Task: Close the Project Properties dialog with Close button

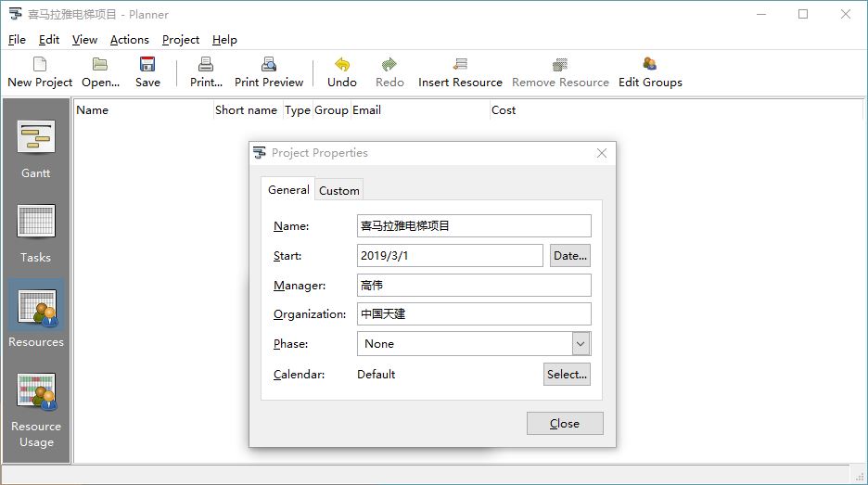Action: (x=565, y=424)
